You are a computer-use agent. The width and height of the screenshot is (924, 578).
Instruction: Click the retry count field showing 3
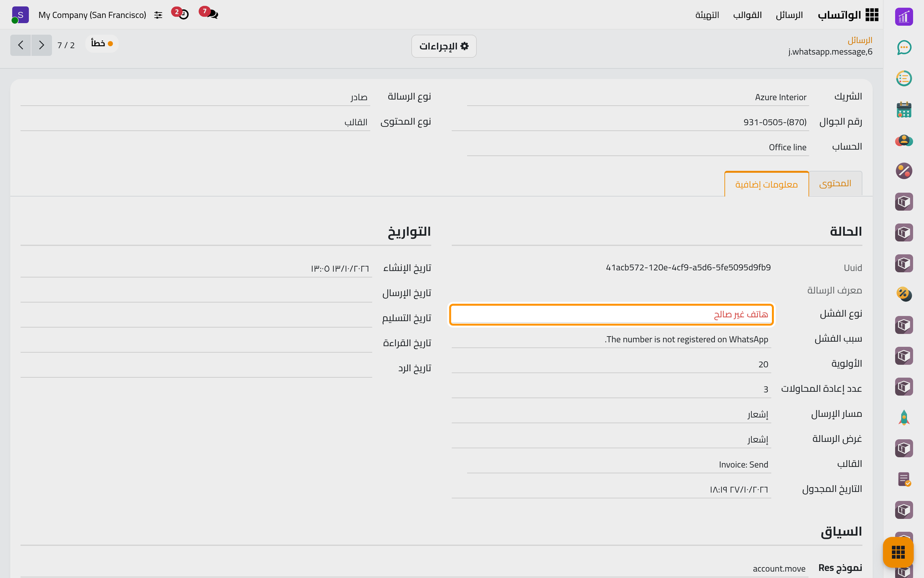(611, 389)
